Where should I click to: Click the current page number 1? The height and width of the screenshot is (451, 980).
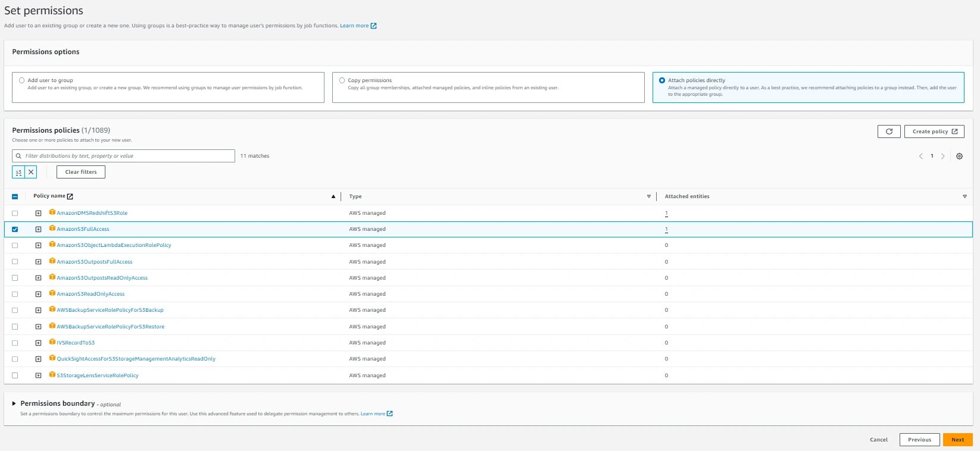tap(932, 156)
